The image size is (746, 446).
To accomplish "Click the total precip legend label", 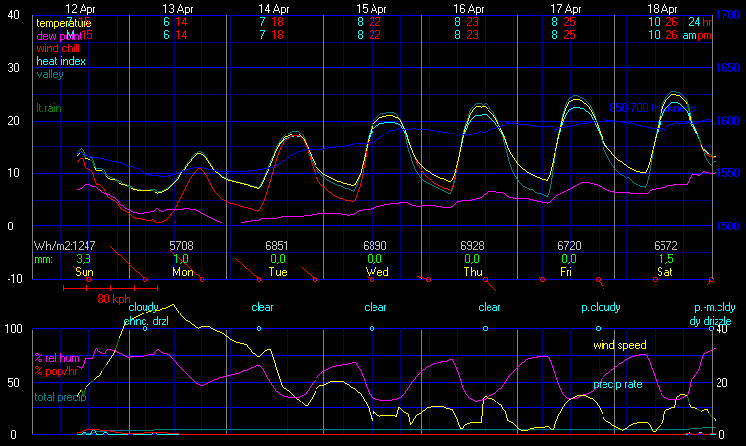I will [60, 397].
